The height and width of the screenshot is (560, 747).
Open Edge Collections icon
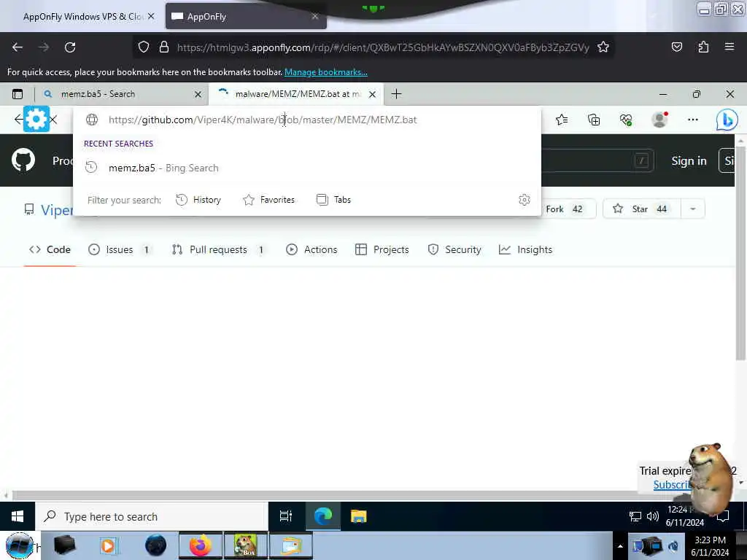pyautogui.click(x=594, y=120)
